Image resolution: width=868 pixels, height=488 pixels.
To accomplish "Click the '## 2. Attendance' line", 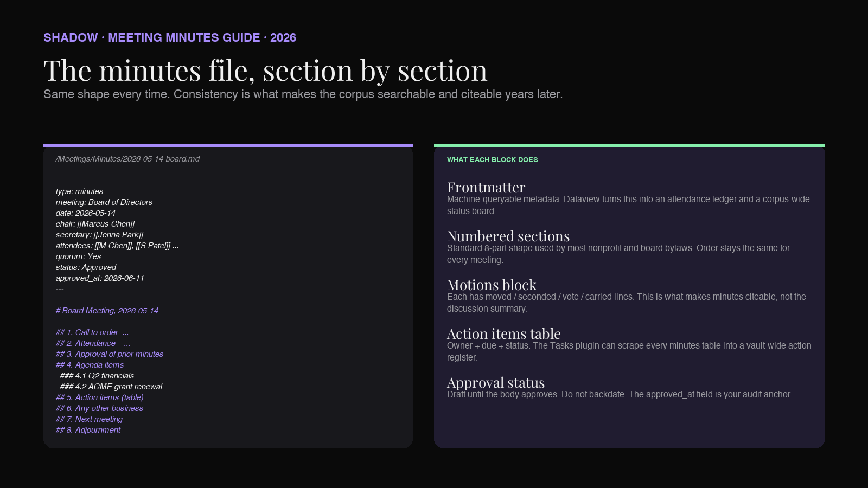I will tap(93, 343).
